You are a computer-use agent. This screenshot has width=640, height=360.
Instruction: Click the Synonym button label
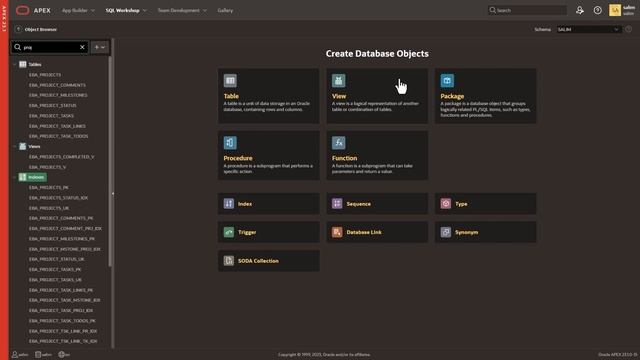coord(467,232)
